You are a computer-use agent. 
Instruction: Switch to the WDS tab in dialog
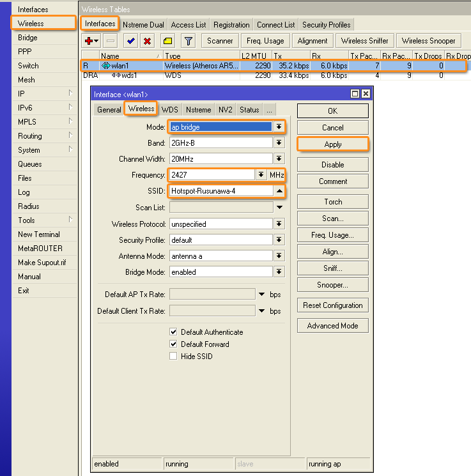[x=169, y=109]
